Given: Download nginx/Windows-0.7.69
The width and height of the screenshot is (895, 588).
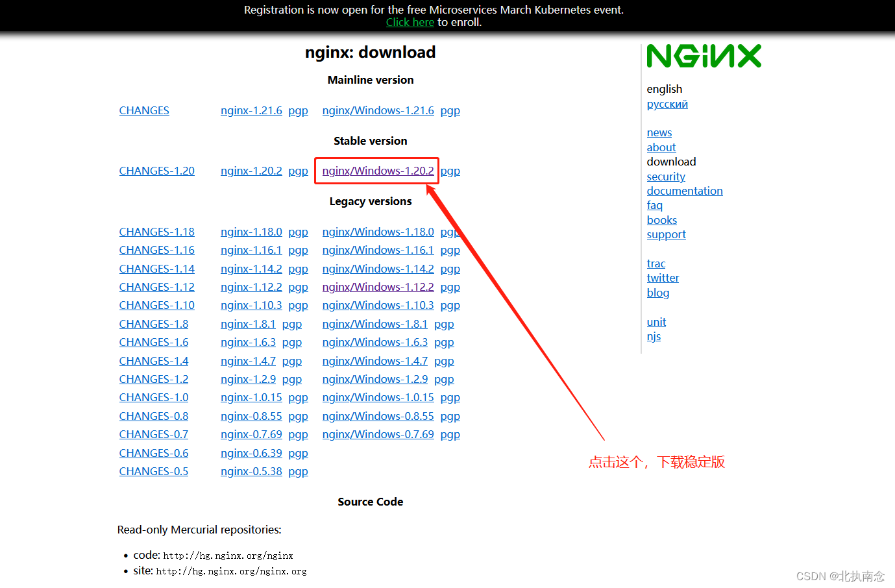Looking at the screenshot, I should tap(378, 434).
